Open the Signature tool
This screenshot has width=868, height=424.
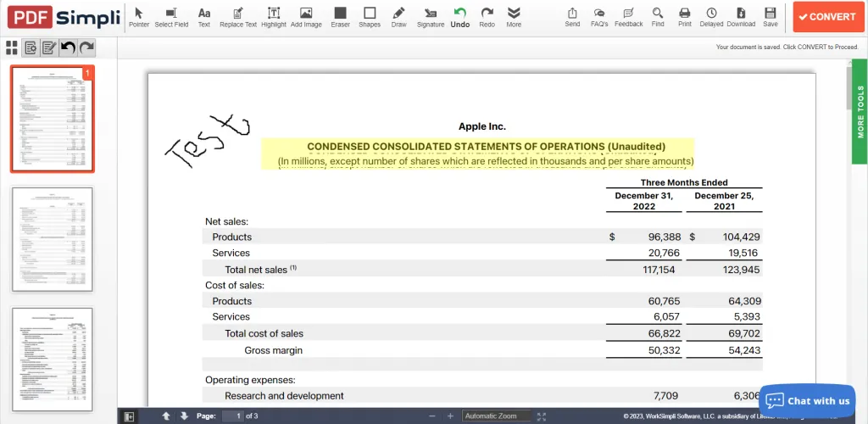[x=430, y=17]
